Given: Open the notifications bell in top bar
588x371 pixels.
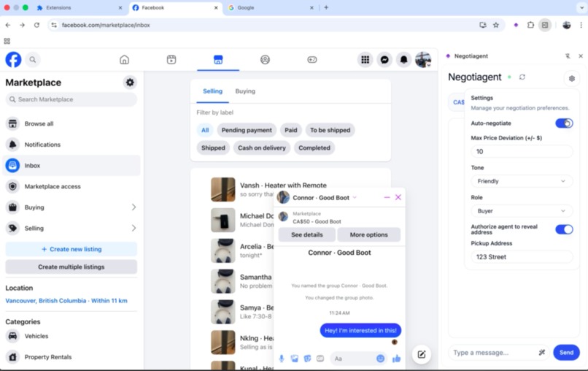Looking at the screenshot, I should click(404, 60).
